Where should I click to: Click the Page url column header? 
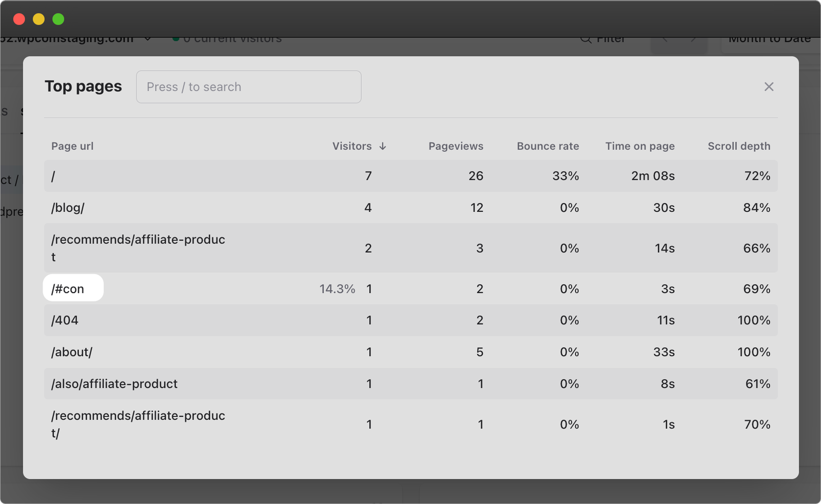[x=72, y=146]
